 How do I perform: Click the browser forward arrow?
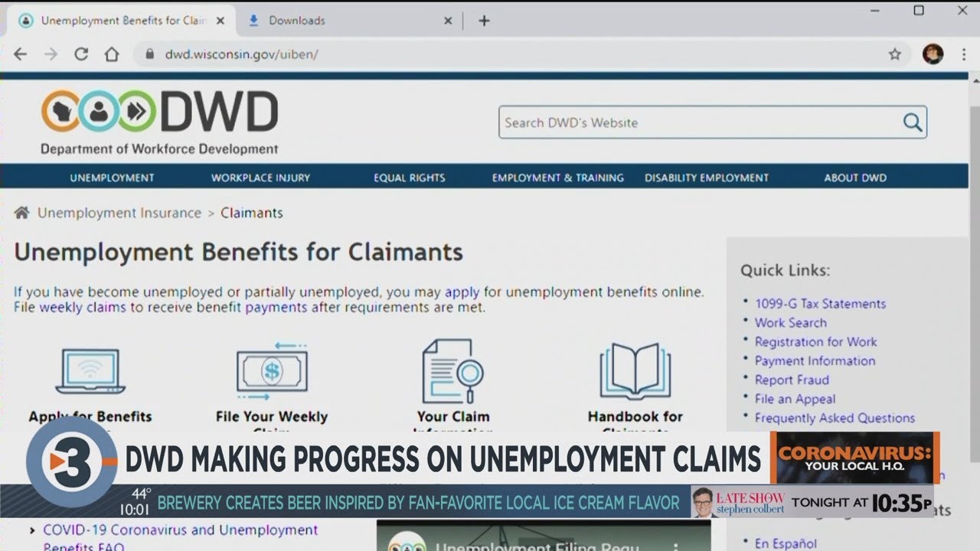[x=51, y=54]
